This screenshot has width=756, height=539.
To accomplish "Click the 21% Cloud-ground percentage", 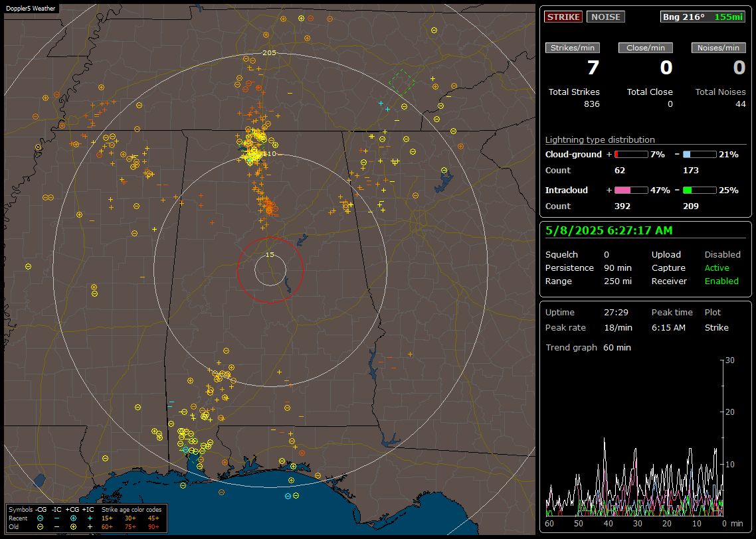I will pyautogui.click(x=729, y=155).
